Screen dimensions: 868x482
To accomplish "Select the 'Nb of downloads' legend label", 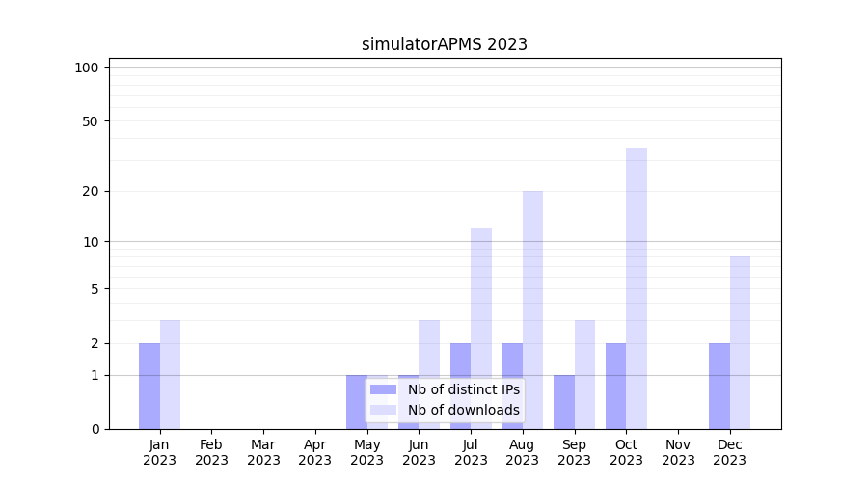I will [x=463, y=410].
